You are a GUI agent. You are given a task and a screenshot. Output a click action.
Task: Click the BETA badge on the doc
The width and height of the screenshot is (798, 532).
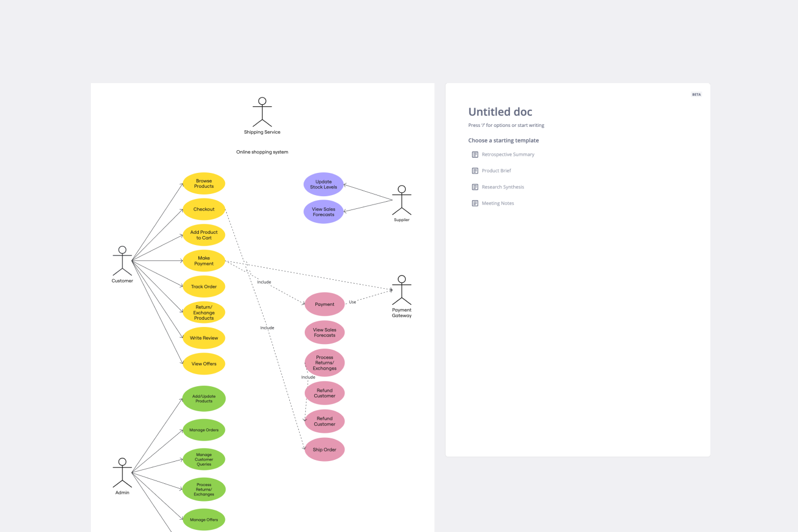point(696,95)
